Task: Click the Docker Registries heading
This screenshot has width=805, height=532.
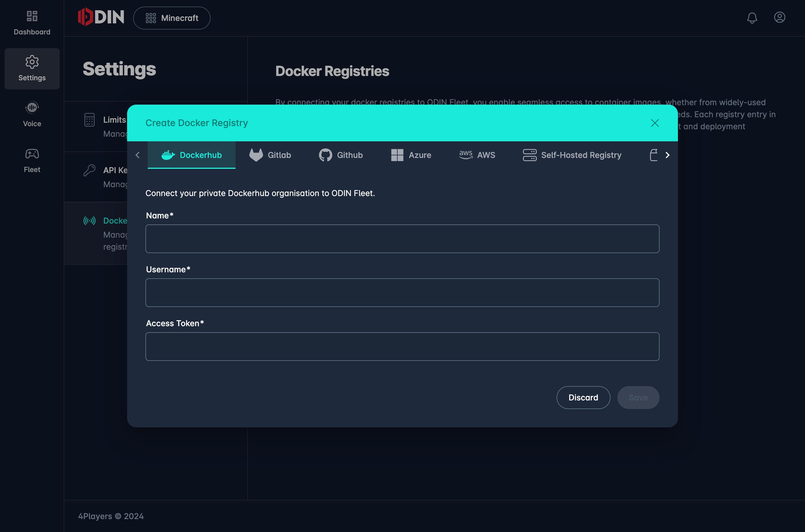Action: (332, 71)
